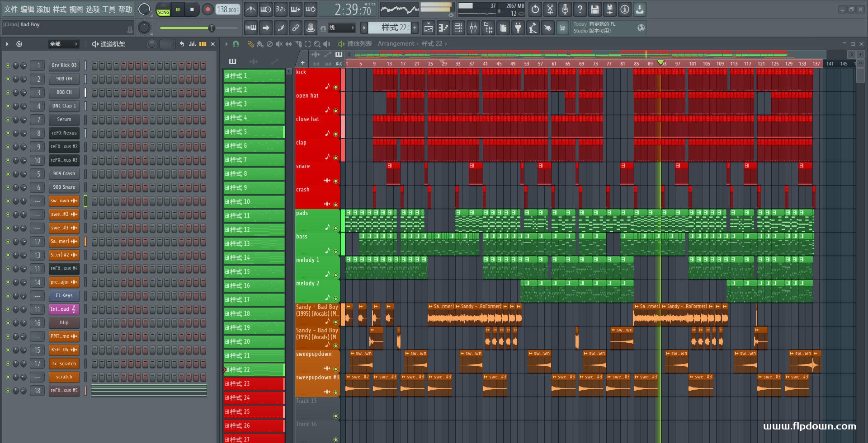Open the mixer window icon
The width and height of the screenshot is (868, 443).
[473, 28]
